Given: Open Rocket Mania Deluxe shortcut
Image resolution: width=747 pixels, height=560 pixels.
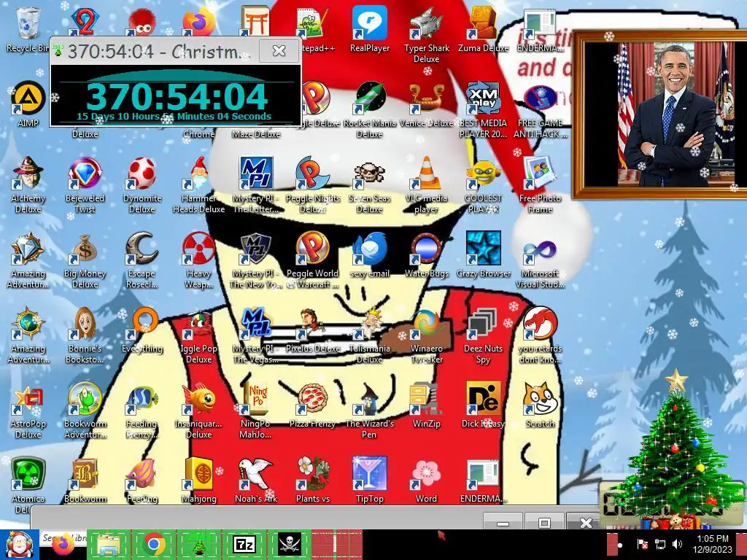Looking at the screenshot, I should [370, 109].
